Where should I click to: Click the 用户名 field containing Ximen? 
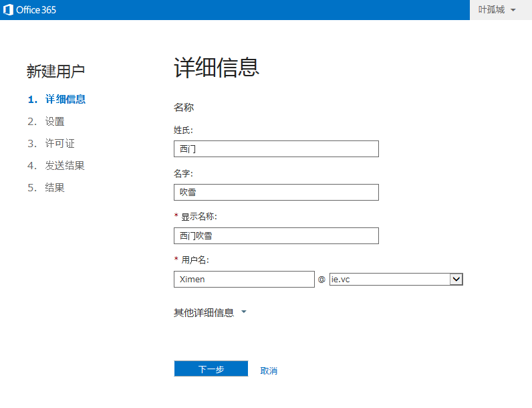coord(243,280)
